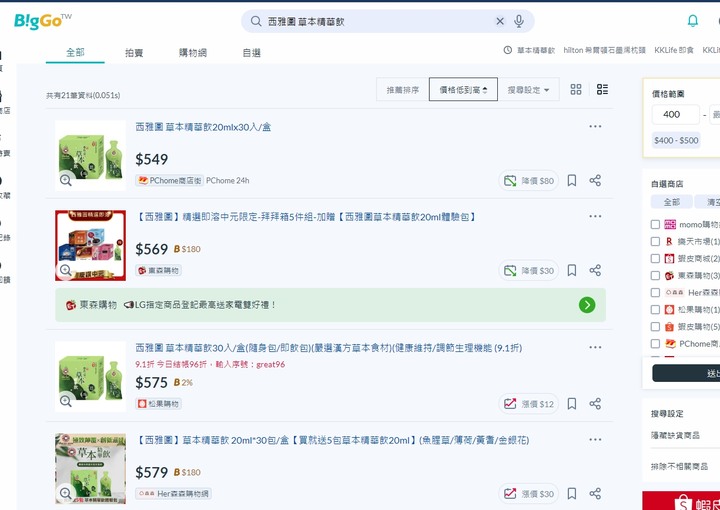The image size is (720, 510).
Task: Switch to grid view layout
Action: pos(576,89)
